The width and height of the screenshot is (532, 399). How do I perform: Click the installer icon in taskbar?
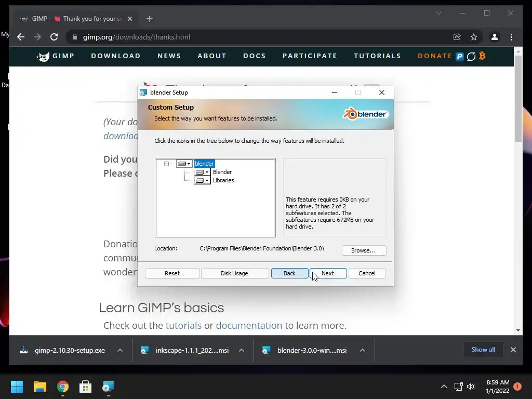click(x=108, y=387)
